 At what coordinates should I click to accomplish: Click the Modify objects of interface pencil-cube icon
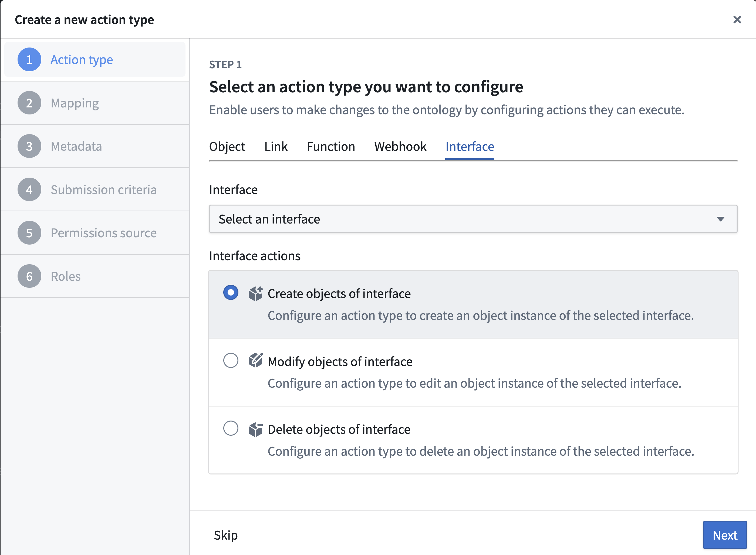coord(255,361)
